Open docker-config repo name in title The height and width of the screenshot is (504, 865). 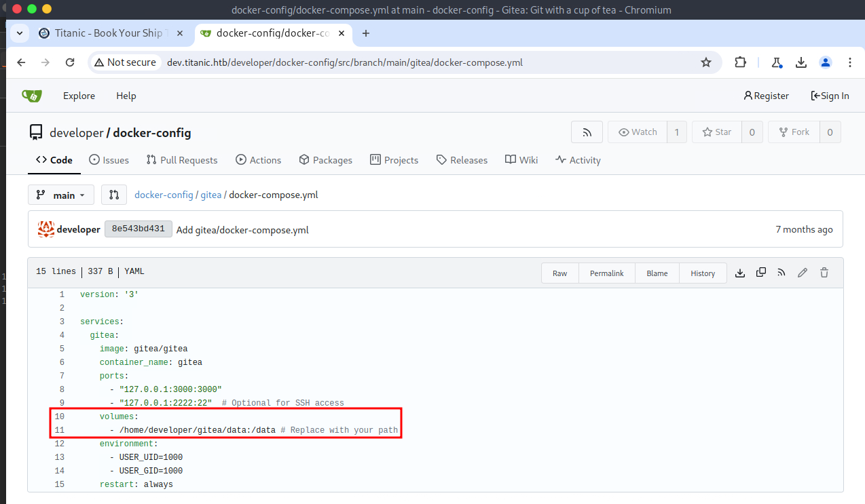152,133
